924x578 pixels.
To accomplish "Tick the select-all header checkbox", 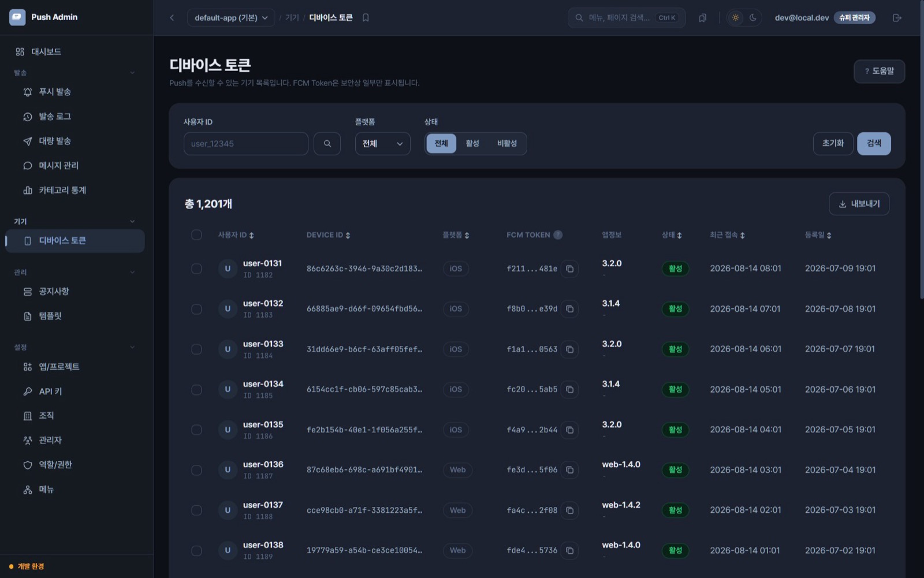I will click(x=196, y=235).
